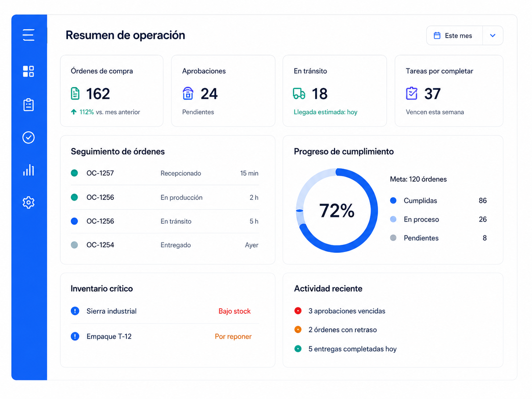The image size is (532, 399).
Task: Select the Sierra industrial inventory item
Action: 165,311
